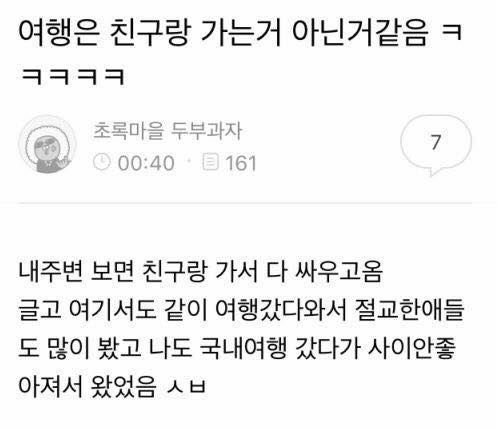This screenshot has width=497, height=429.
Task: Click the word 왔었음 in the last line
Action: [123, 386]
